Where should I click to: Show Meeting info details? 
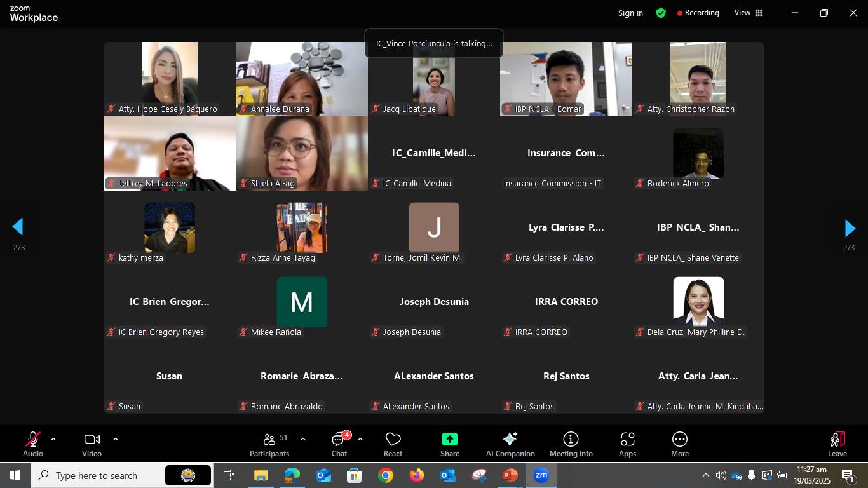click(571, 444)
